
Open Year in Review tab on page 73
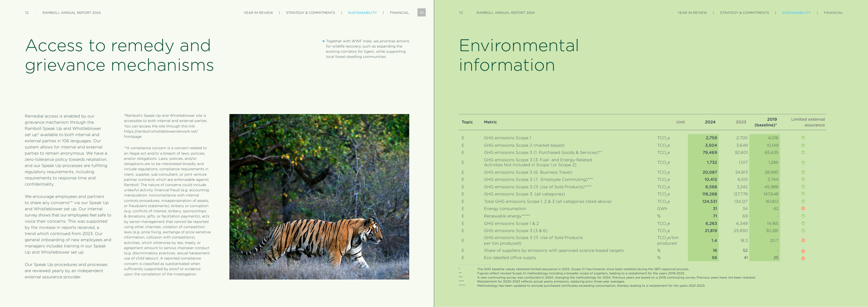tap(692, 13)
